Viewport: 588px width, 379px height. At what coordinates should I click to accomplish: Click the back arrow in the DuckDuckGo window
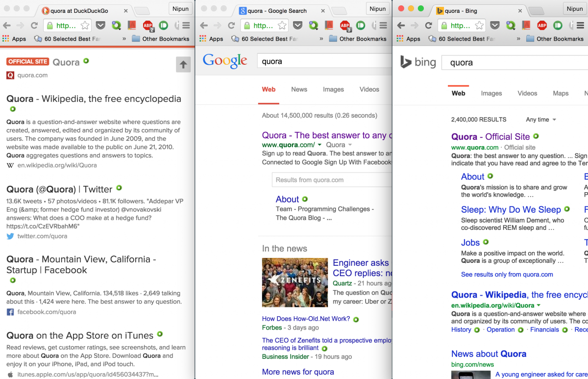point(7,25)
